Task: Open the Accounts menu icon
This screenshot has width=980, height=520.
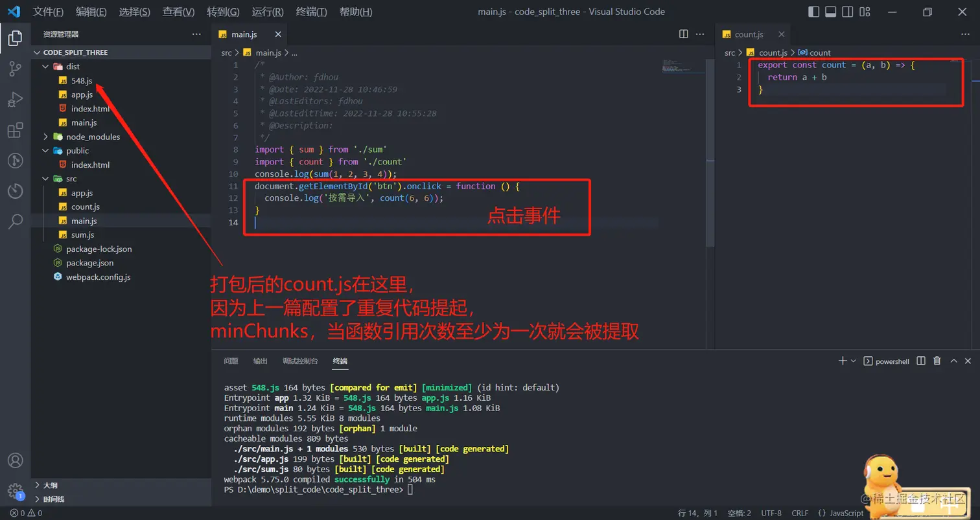Action: (15, 460)
